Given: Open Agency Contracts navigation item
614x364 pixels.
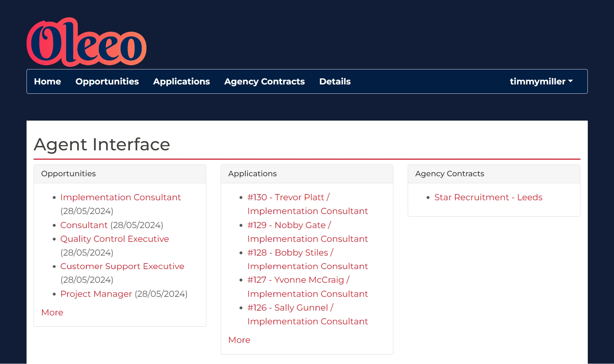Looking at the screenshot, I should [264, 82].
